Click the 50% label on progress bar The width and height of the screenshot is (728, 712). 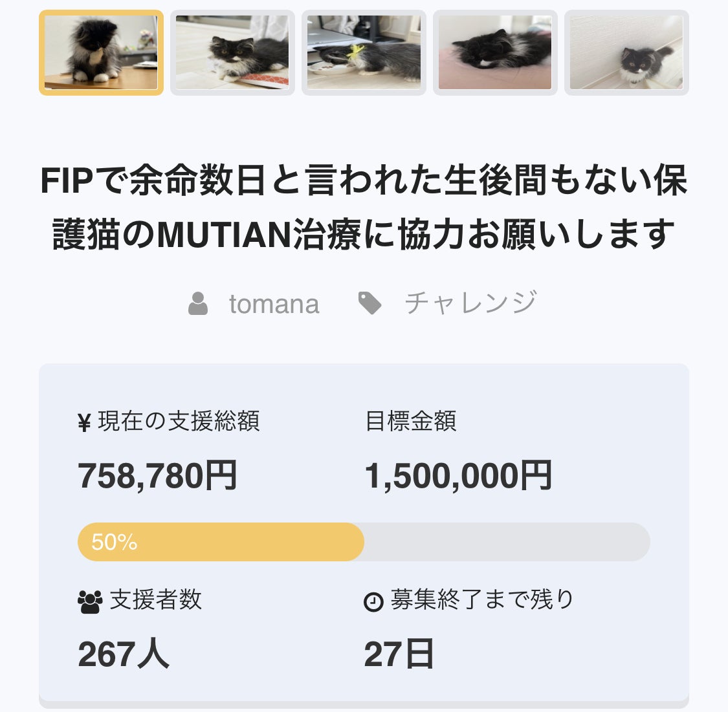(x=114, y=542)
